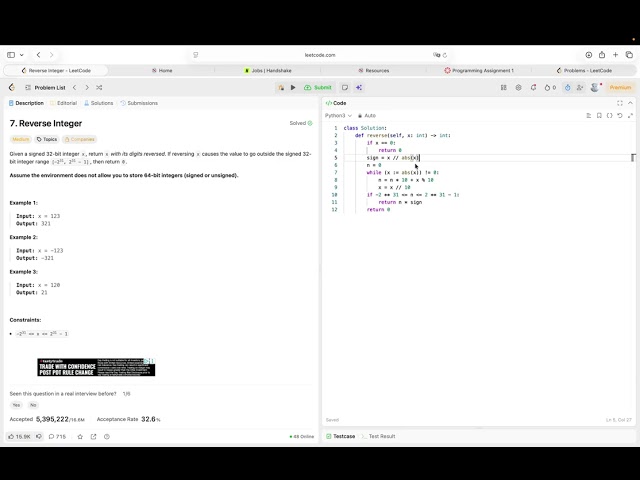Switch to Problems - LeetCode browser tab
The width and height of the screenshot is (640, 480).
click(584, 70)
